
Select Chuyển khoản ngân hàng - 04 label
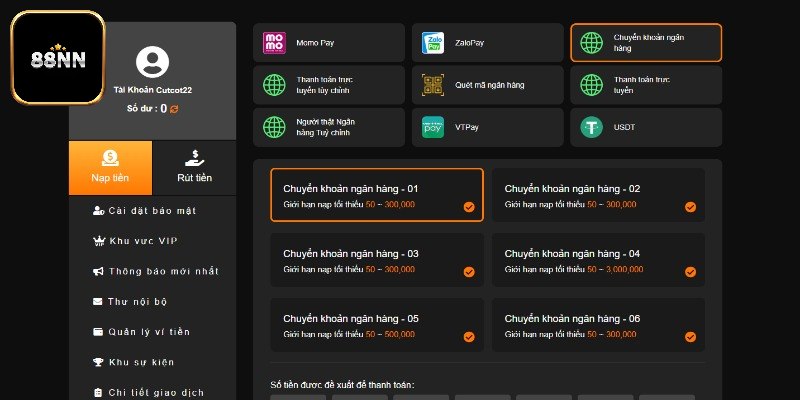click(572, 254)
